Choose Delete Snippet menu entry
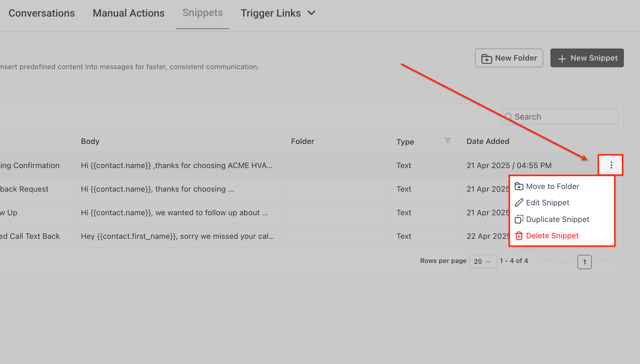This screenshot has height=364, width=640. [x=552, y=236]
